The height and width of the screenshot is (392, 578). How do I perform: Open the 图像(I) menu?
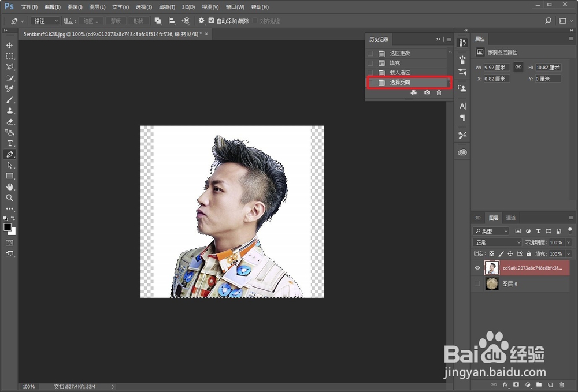(x=75, y=7)
